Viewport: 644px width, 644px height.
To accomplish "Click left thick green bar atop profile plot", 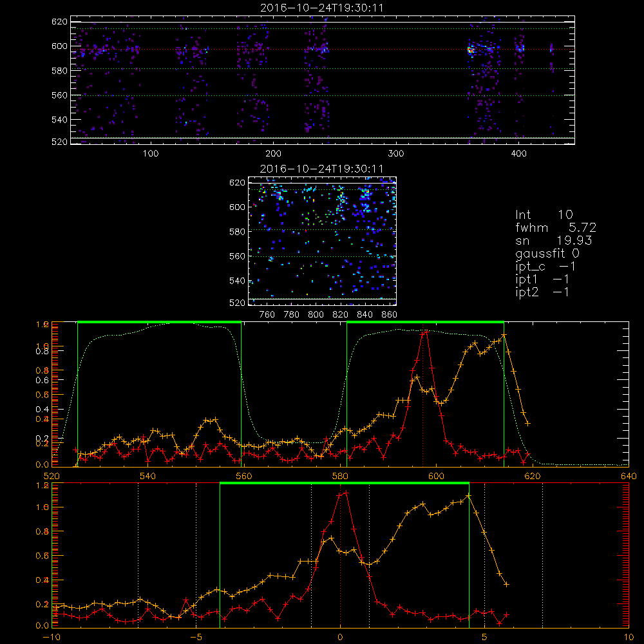I will (159, 322).
